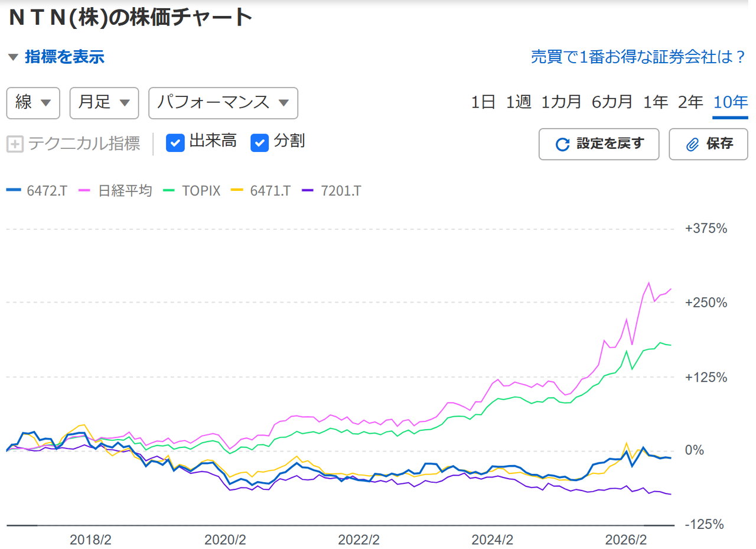This screenshot has width=756, height=549.
Task: Toggle the 出来高 checkbox
Action: [176, 143]
